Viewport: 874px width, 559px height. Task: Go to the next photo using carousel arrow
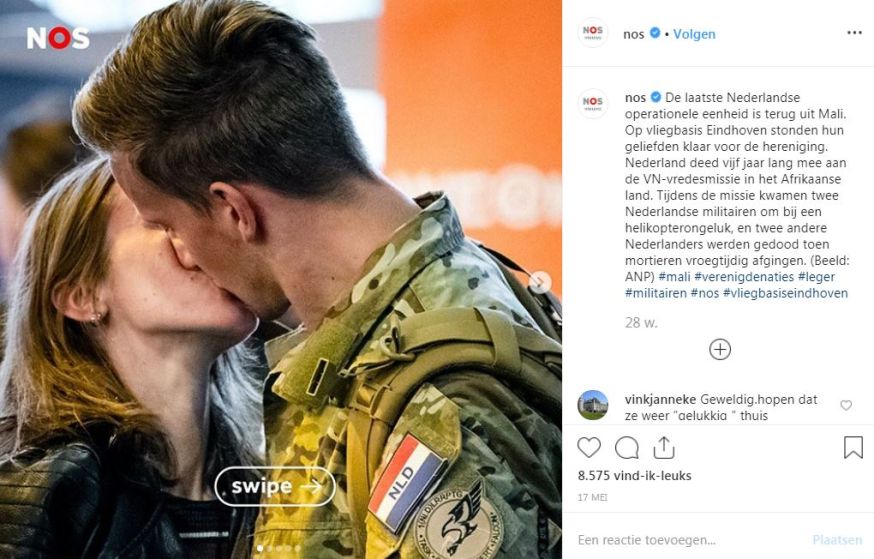click(x=540, y=282)
